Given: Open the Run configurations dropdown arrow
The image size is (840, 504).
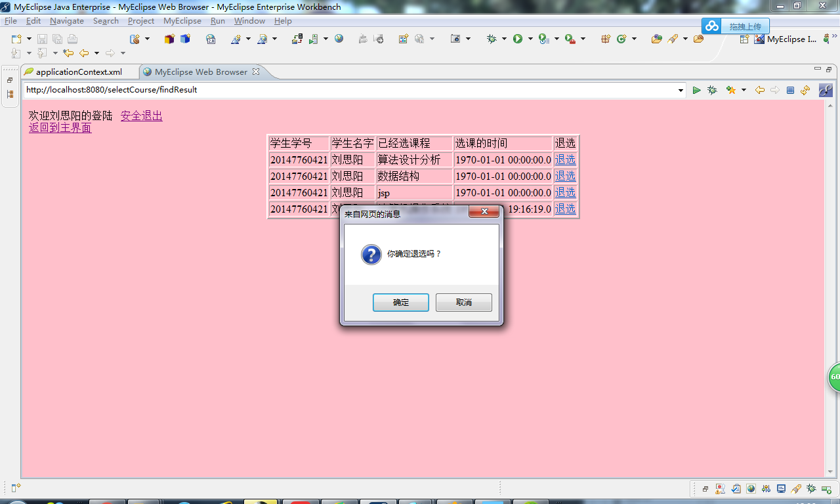Looking at the screenshot, I should point(530,39).
